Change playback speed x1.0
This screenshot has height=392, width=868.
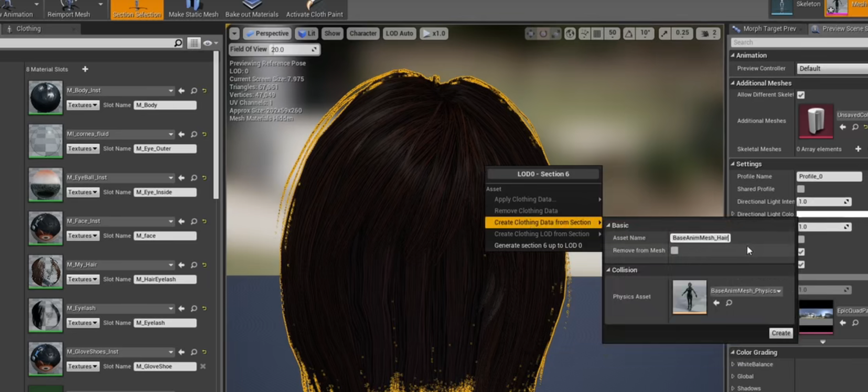point(434,34)
